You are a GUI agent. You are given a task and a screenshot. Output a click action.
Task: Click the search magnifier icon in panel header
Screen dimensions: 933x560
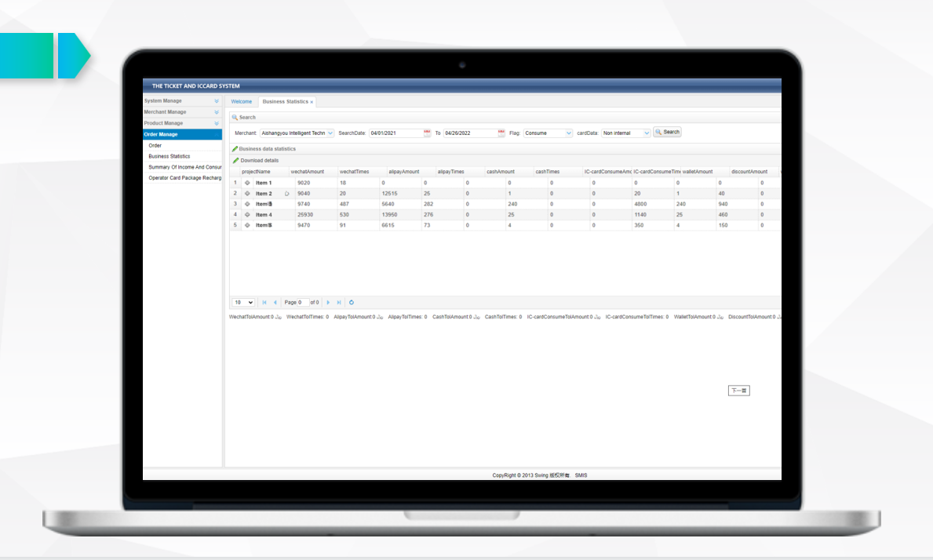click(x=235, y=118)
